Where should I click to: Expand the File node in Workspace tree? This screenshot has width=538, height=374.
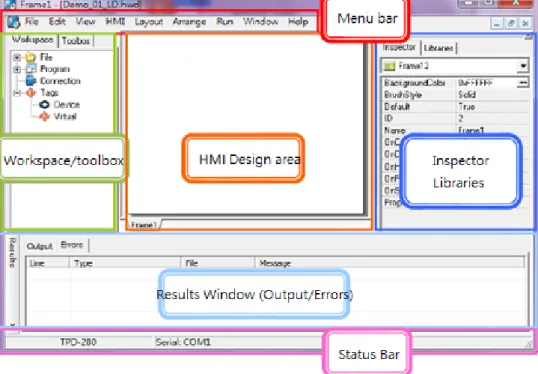coord(17,57)
